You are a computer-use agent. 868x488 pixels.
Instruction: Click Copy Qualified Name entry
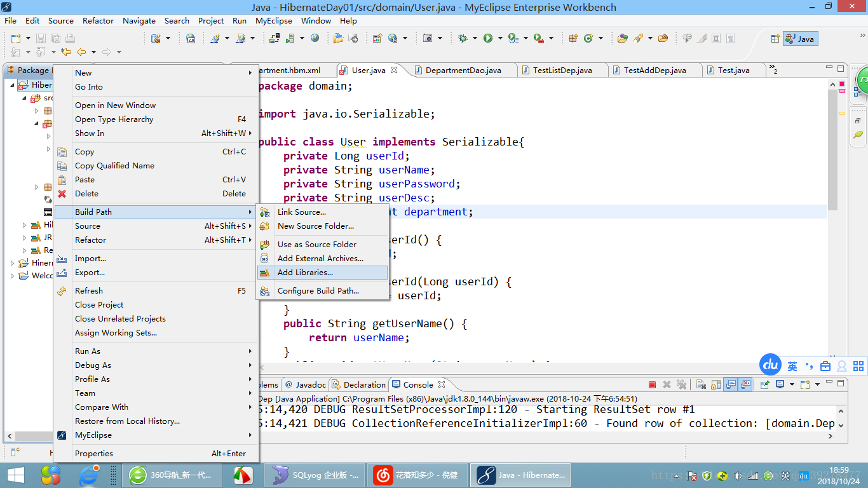pyautogui.click(x=156, y=166)
